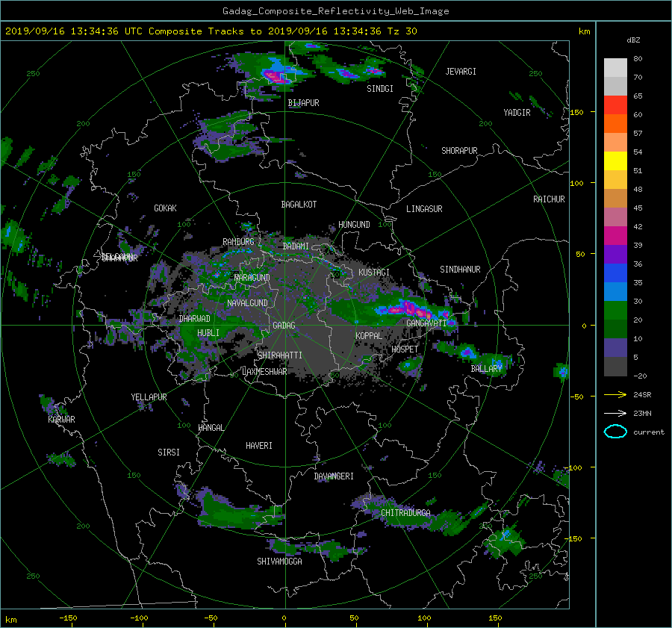The height and width of the screenshot is (628, 672).
Task: Click the red 65 dBZ legend swatch
Action: click(615, 105)
